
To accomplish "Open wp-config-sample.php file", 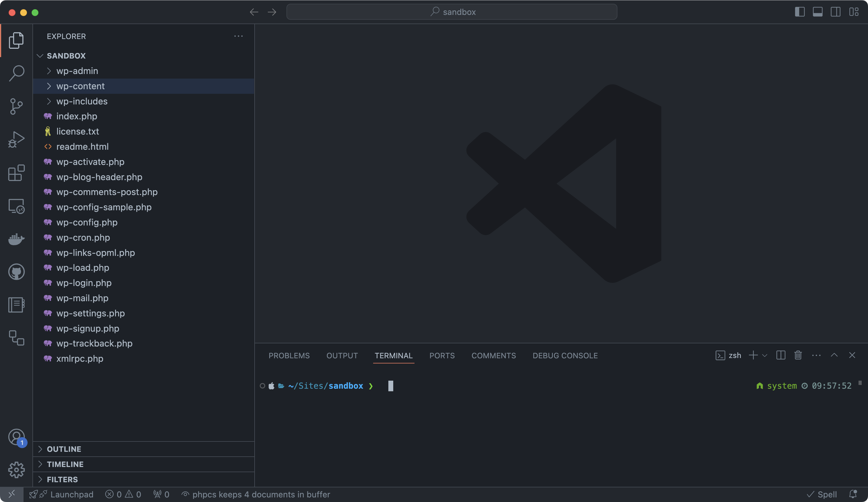I will (144, 207).
